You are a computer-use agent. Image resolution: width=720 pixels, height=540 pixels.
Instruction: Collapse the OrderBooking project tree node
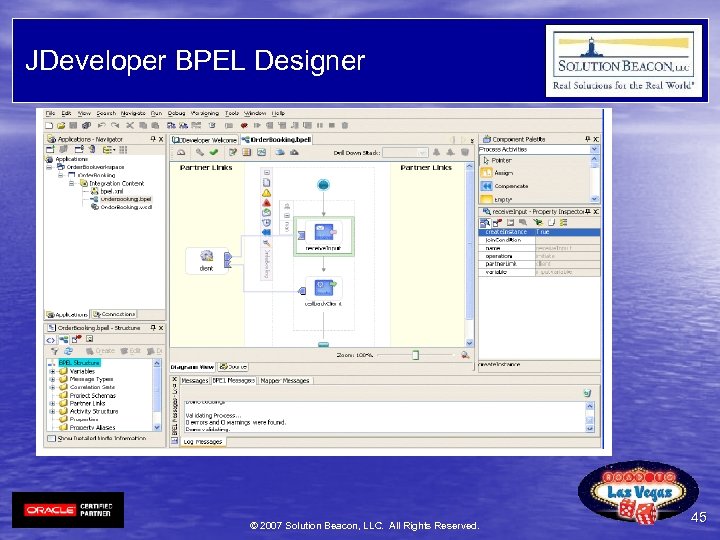click(60, 175)
